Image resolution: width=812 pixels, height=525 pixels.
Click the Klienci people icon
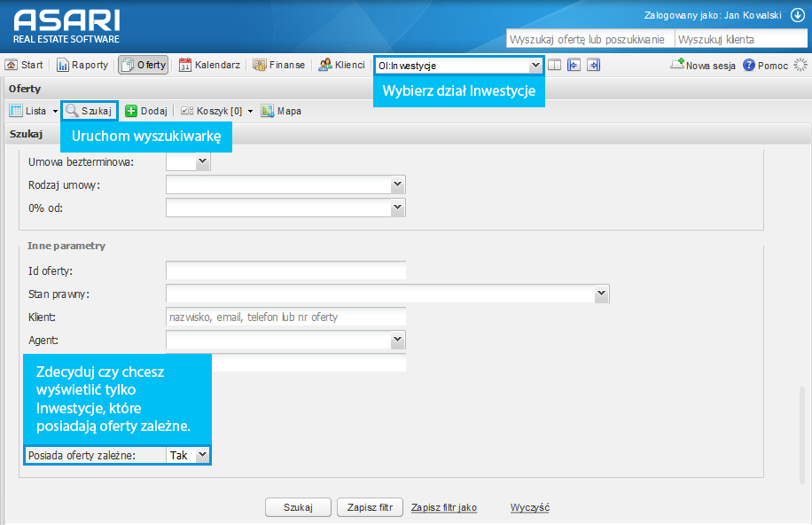[325, 65]
